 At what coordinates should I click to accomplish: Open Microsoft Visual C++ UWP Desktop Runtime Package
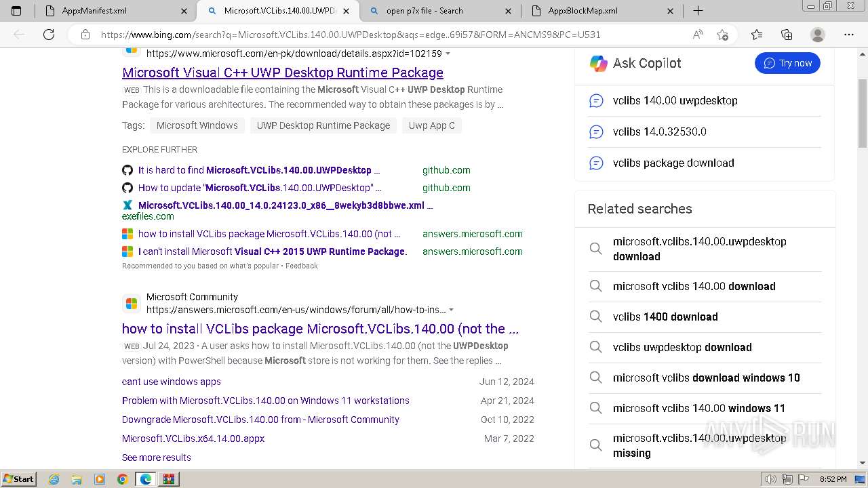(x=283, y=73)
